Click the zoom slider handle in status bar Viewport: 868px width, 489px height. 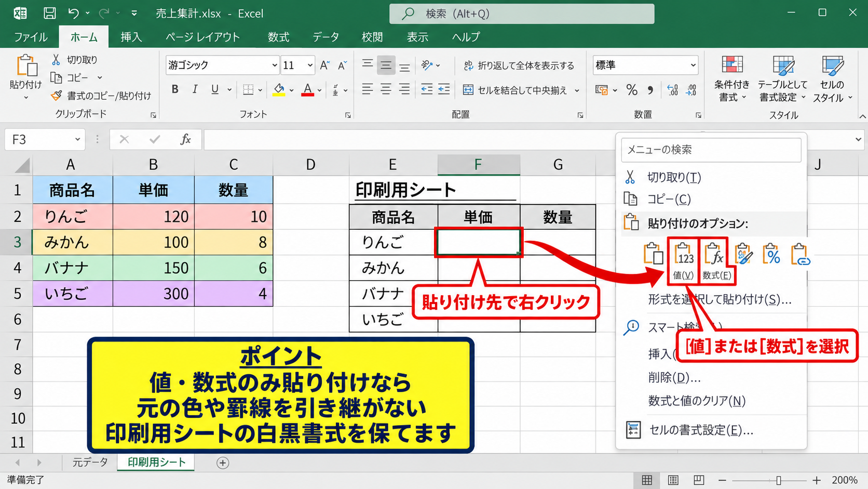click(778, 481)
